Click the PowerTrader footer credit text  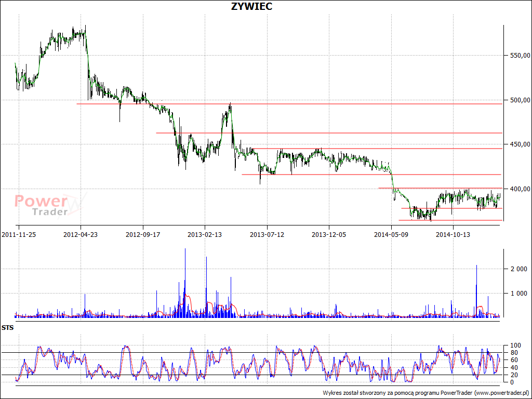tap(427, 393)
